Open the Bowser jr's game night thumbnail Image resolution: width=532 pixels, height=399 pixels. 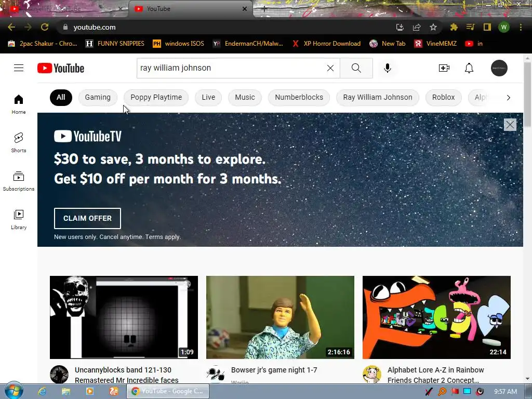(280, 317)
